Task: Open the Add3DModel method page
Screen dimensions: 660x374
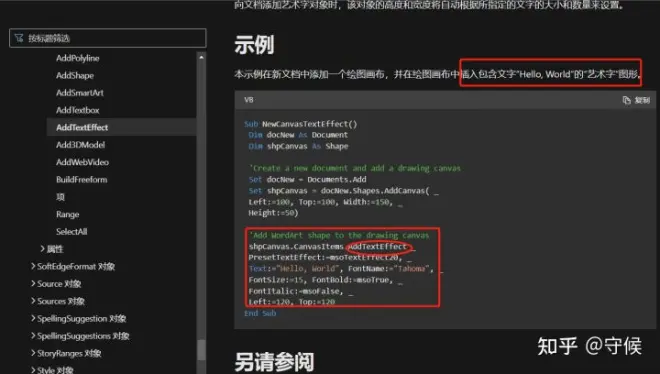Action: pyautogui.click(x=80, y=144)
